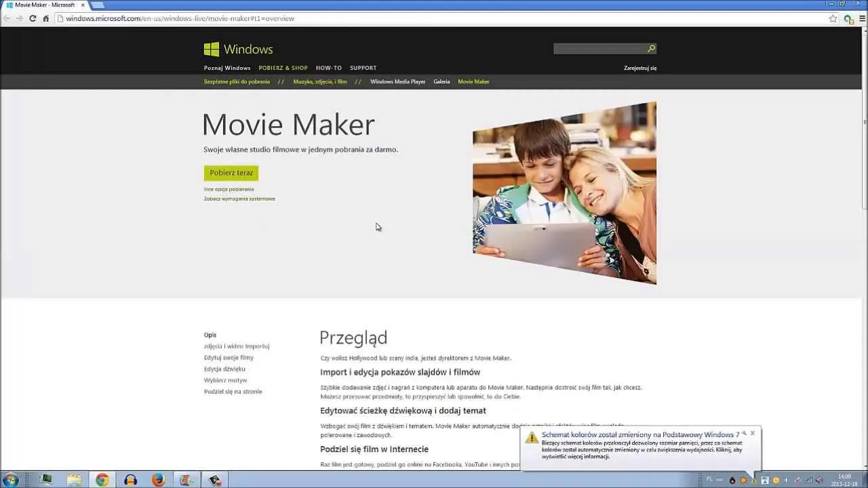Open the headphones audio app in taskbar
868x488 pixels.
point(130,480)
